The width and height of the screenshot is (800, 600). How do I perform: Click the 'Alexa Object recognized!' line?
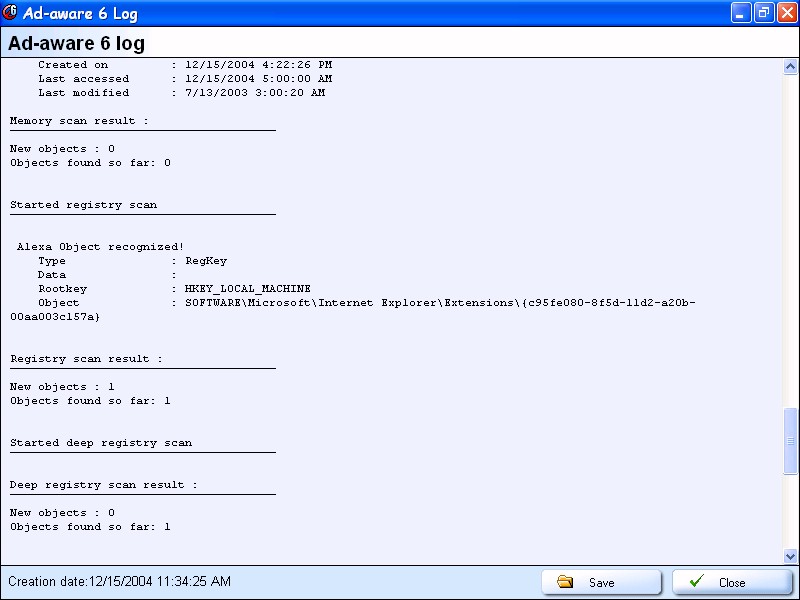pos(101,247)
